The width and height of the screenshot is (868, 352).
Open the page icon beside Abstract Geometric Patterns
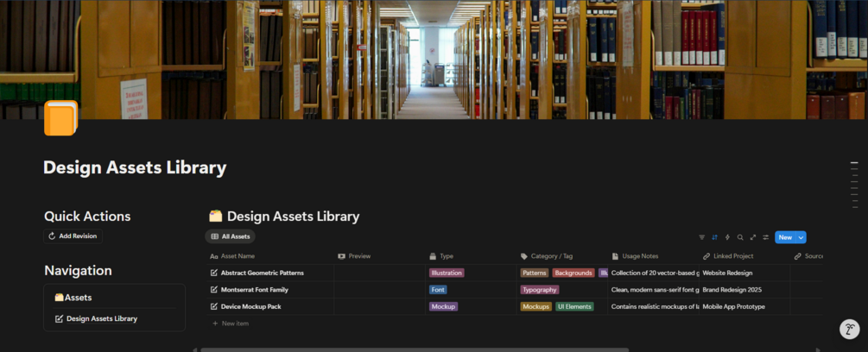tap(214, 273)
